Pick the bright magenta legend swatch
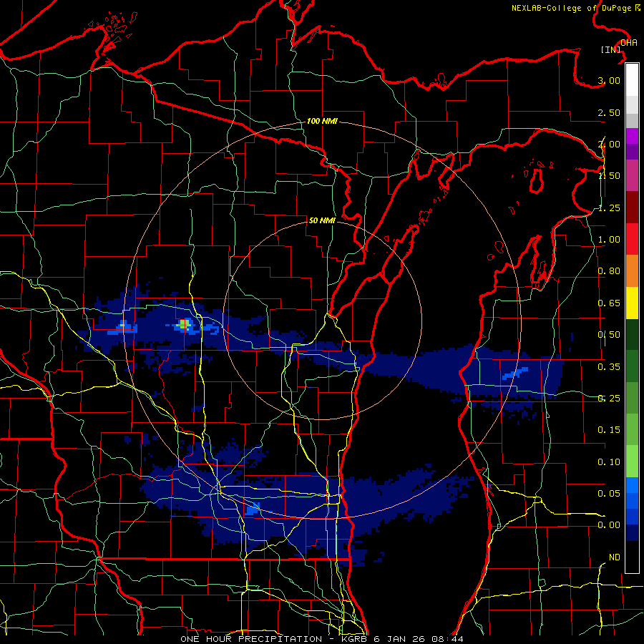Screen dimensions: 644x644 click(632, 136)
